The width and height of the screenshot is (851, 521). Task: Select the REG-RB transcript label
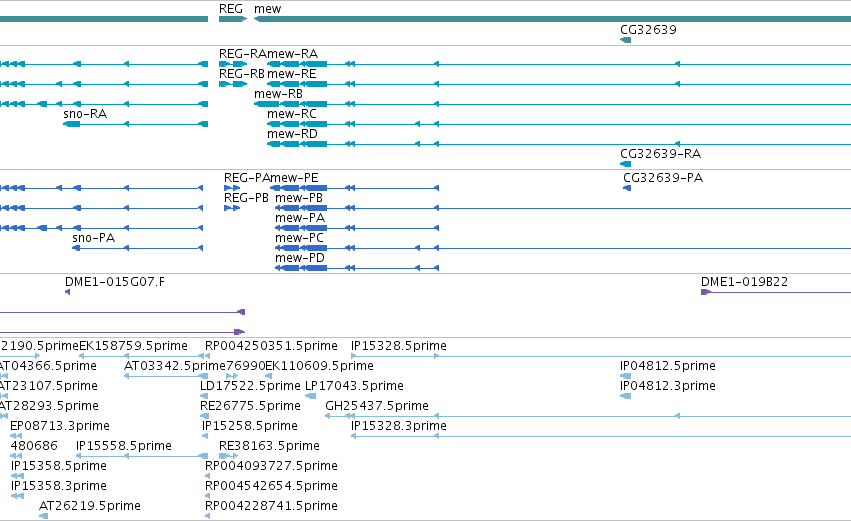click(x=242, y=73)
